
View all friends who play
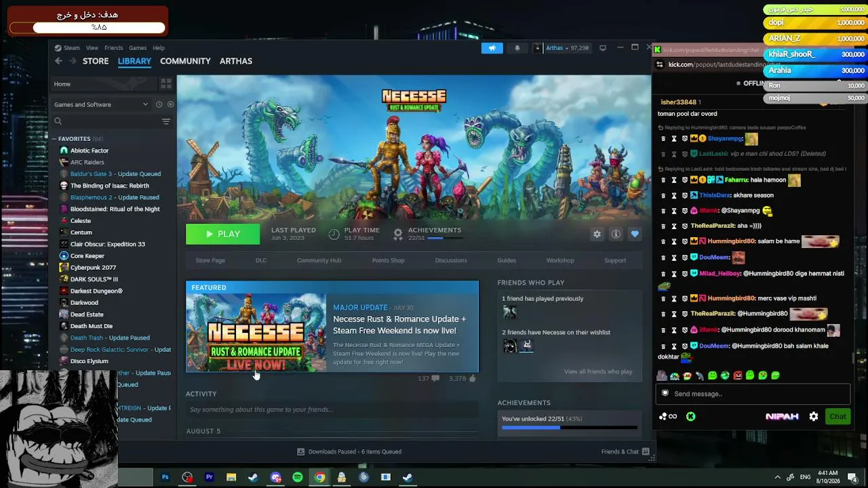(598, 371)
